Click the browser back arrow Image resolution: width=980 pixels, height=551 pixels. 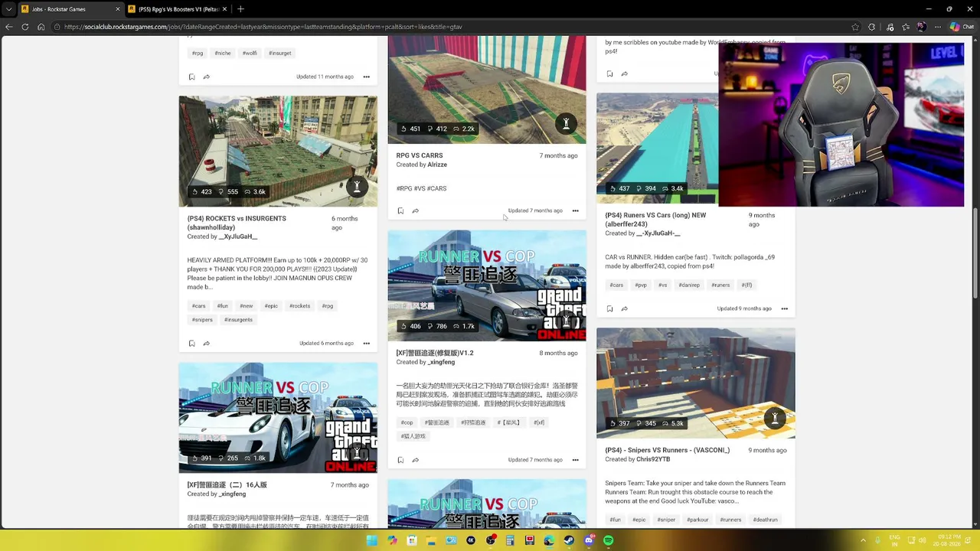tap(9, 27)
